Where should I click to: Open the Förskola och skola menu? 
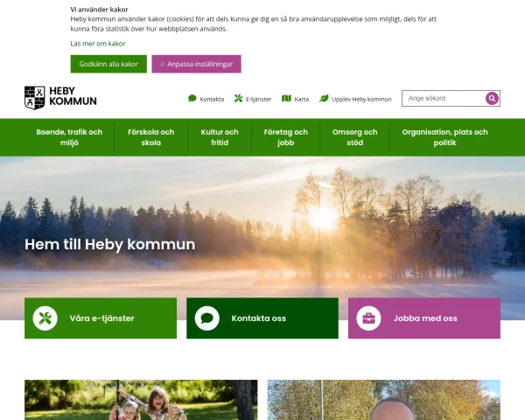(x=151, y=137)
